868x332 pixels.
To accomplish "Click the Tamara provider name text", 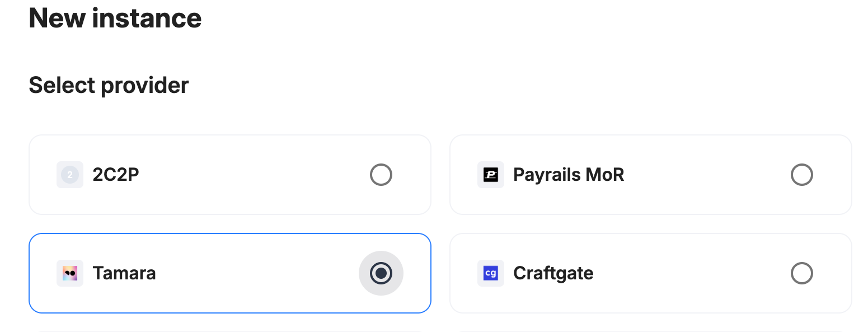I will pos(124,273).
